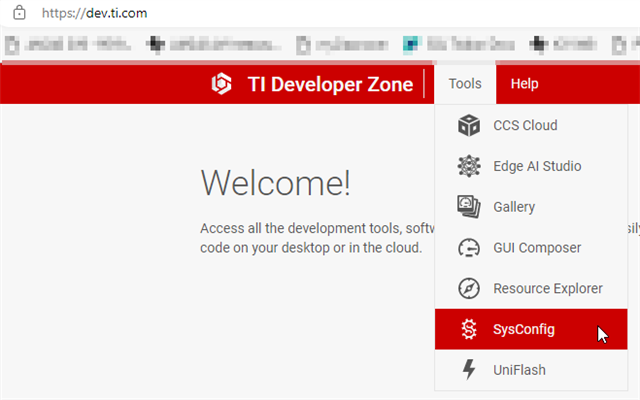Click the lock icon in address bar
The width and height of the screenshot is (640, 400).
tap(19, 13)
